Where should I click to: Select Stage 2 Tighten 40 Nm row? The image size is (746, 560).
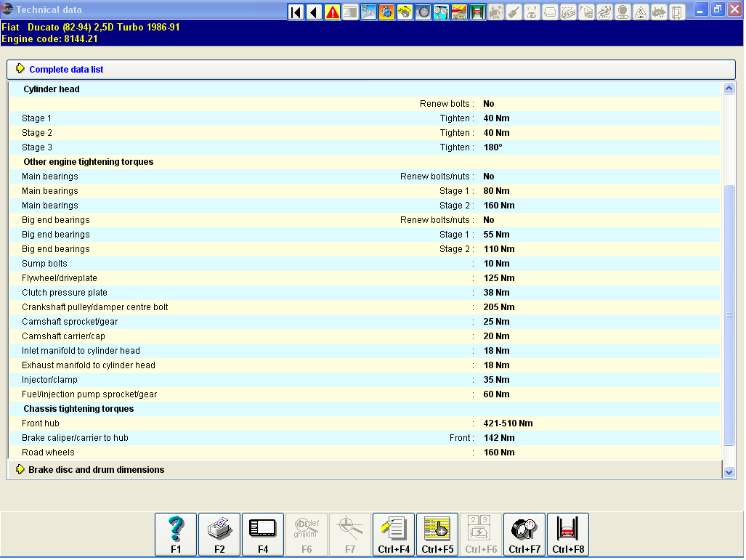coord(365,133)
